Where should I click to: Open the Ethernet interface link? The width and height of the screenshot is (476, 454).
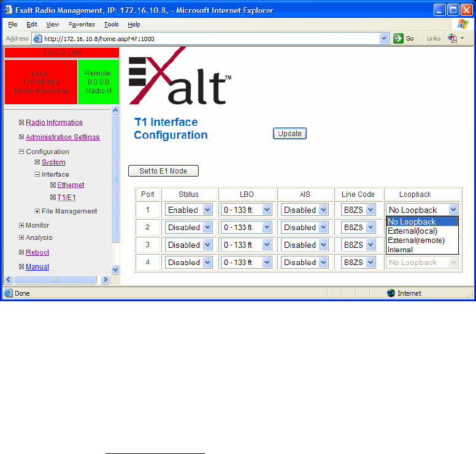(71, 185)
